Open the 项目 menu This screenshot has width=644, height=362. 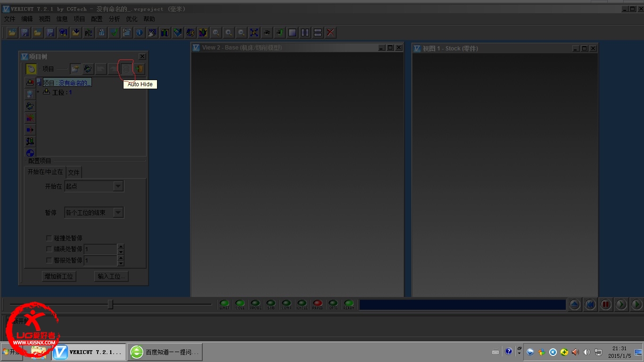click(79, 19)
